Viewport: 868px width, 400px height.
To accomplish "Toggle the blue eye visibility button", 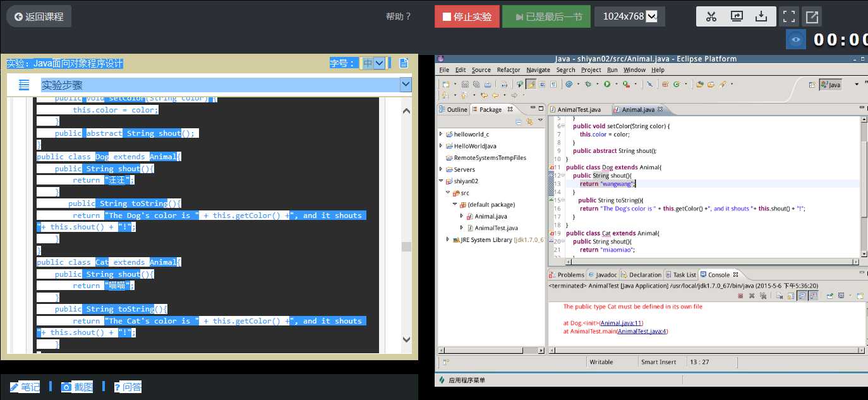I will click(x=796, y=39).
